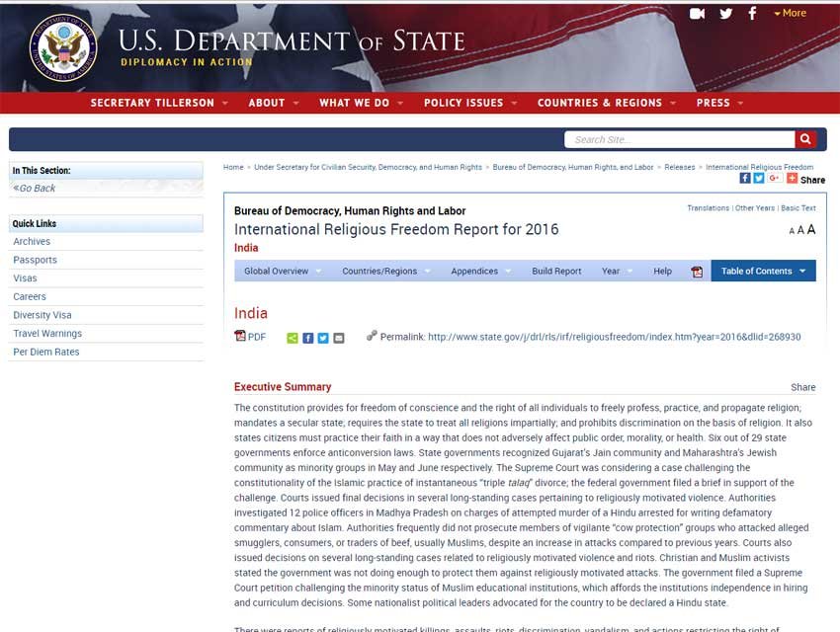The height and width of the screenshot is (632, 840).
Task: Open the Policy Issues nav menu
Action: 469,103
